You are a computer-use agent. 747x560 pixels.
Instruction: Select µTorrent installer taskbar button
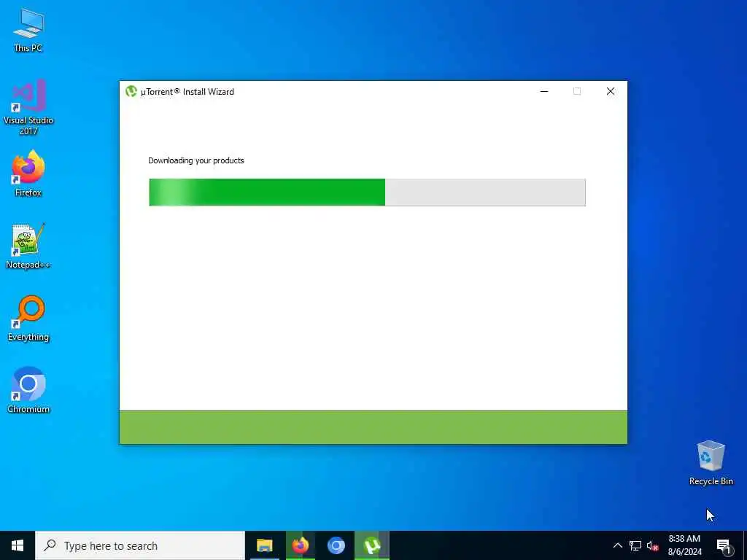click(372, 545)
